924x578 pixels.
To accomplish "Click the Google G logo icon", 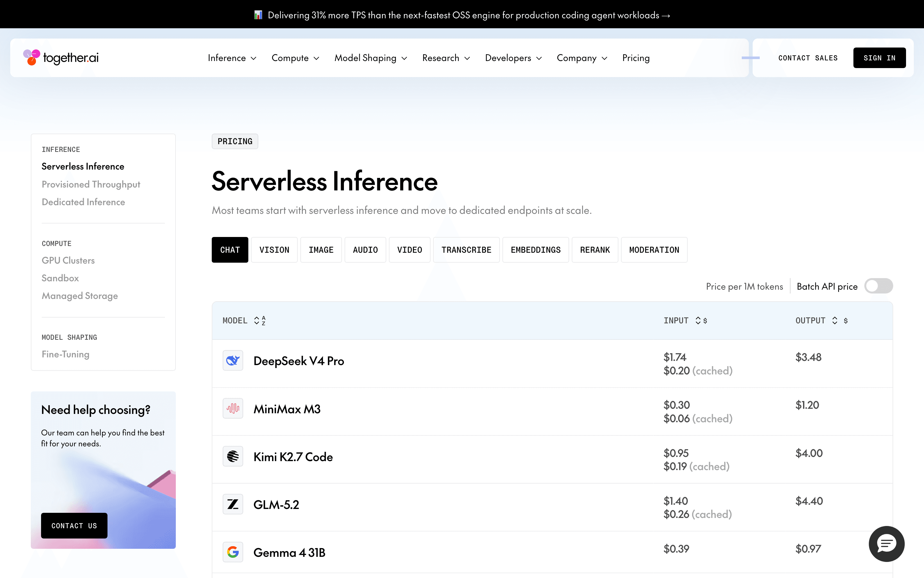I will 233,552.
